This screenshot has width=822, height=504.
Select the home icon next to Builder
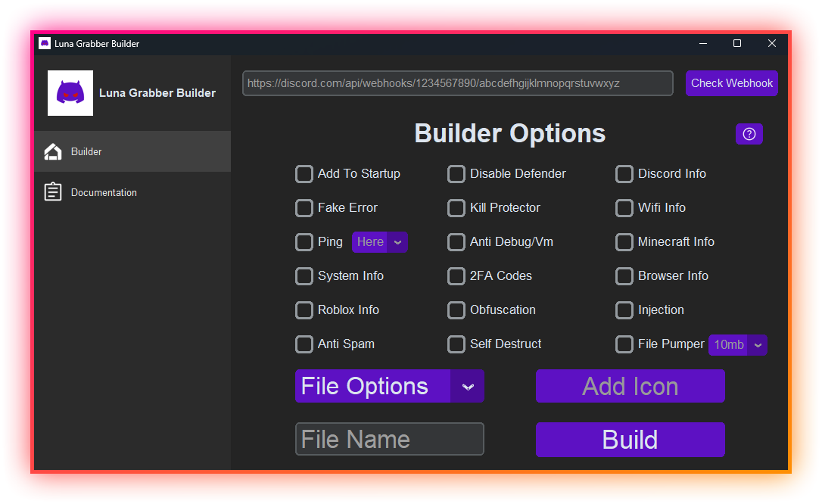52,151
